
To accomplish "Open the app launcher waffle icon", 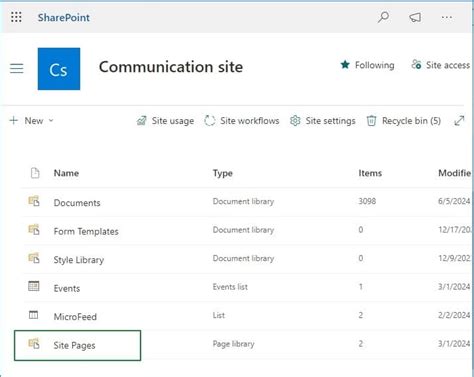I will [16, 17].
